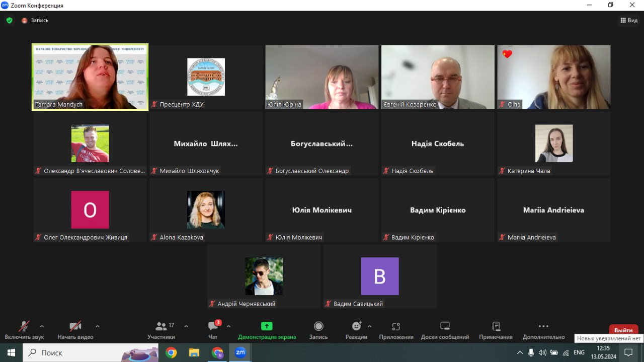
Task: Select Tamara Mandych's video tile
Action: click(x=90, y=77)
